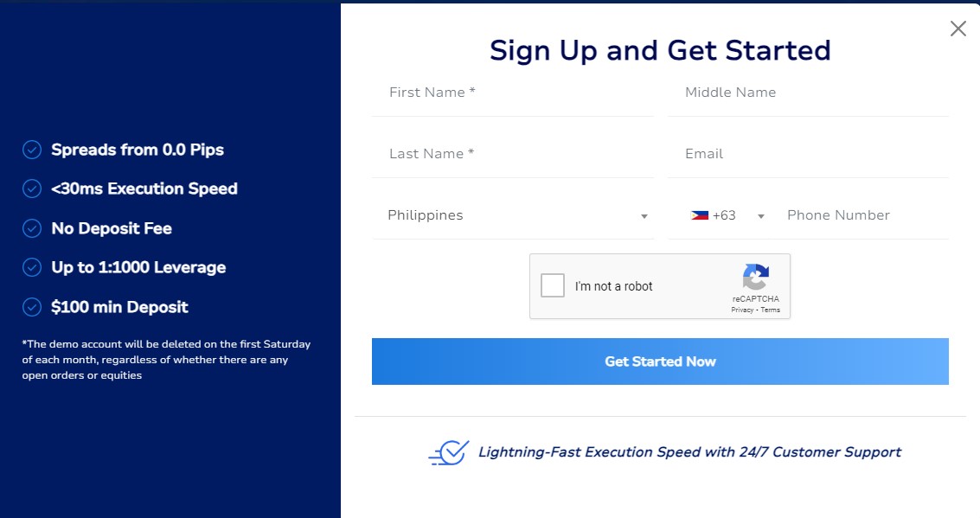Focus the First Name field

click(513, 93)
